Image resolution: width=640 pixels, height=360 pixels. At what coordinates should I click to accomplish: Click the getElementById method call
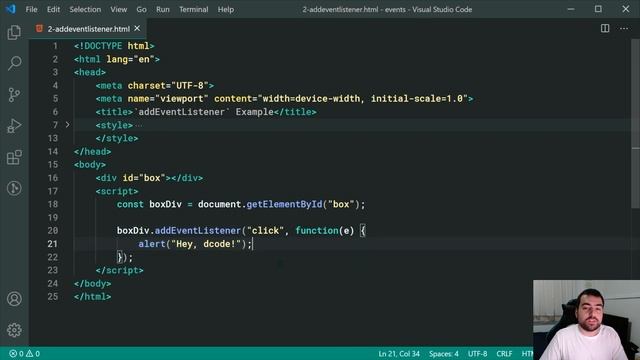click(284, 204)
